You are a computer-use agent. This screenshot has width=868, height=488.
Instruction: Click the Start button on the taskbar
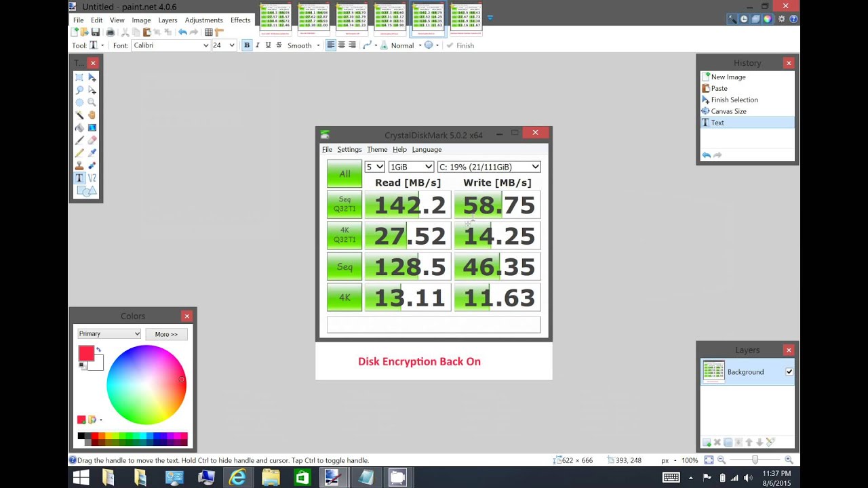click(81, 477)
